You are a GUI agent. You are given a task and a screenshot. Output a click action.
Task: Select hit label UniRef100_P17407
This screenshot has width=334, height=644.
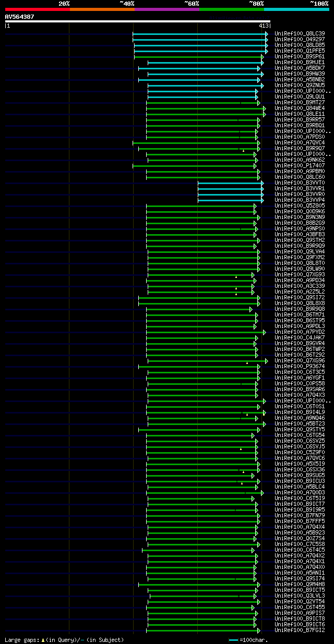[x=300, y=165]
